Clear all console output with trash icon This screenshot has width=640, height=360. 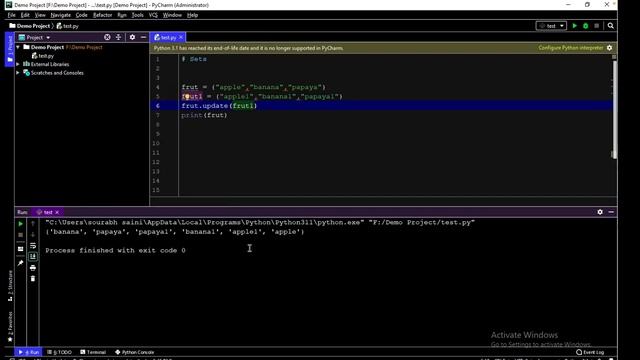tap(33, 279)
